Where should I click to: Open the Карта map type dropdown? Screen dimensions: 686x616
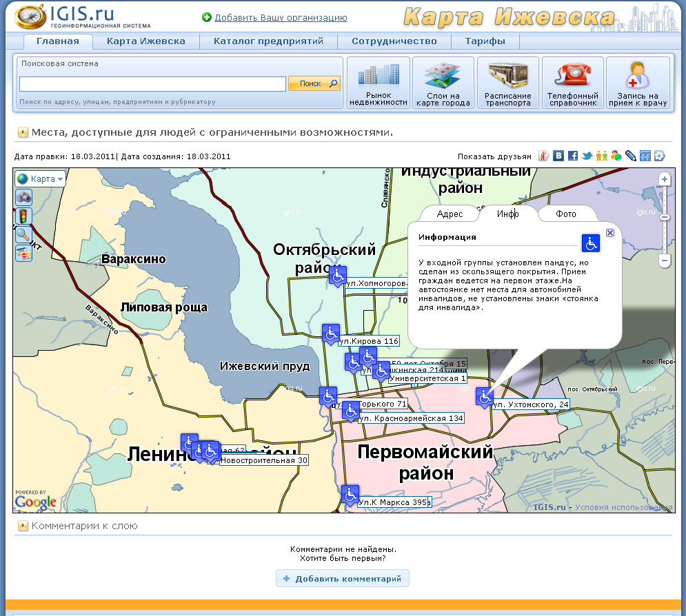pos(41,178)
